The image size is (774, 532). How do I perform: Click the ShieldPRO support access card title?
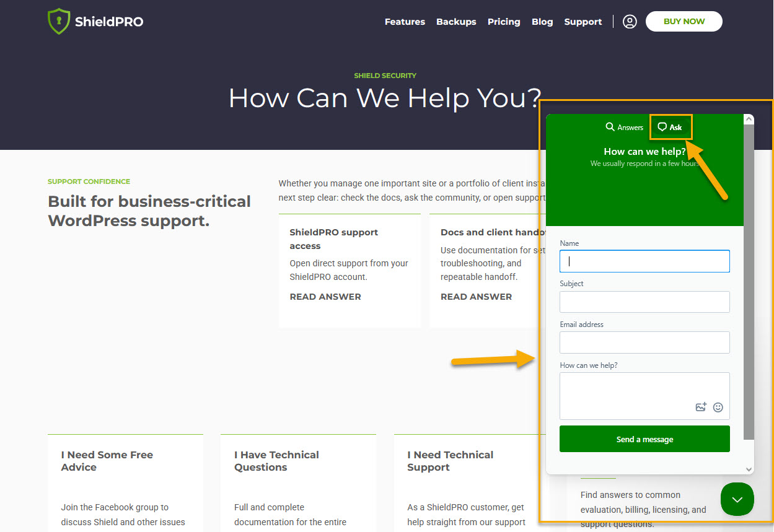point(333,239)
